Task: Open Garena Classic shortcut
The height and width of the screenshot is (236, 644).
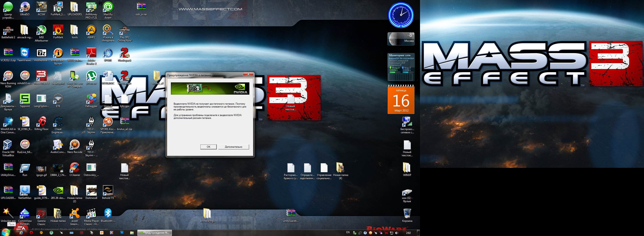Action: click(42, 217)
